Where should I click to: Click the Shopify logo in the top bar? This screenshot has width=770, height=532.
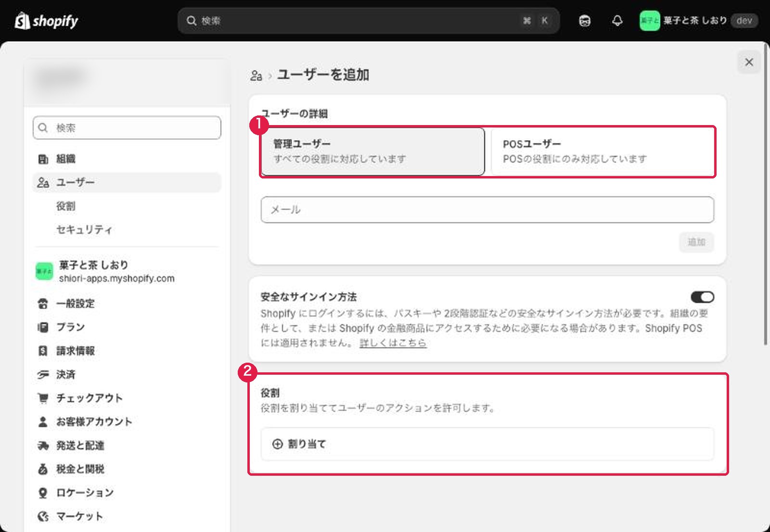(x=46, y=21)
